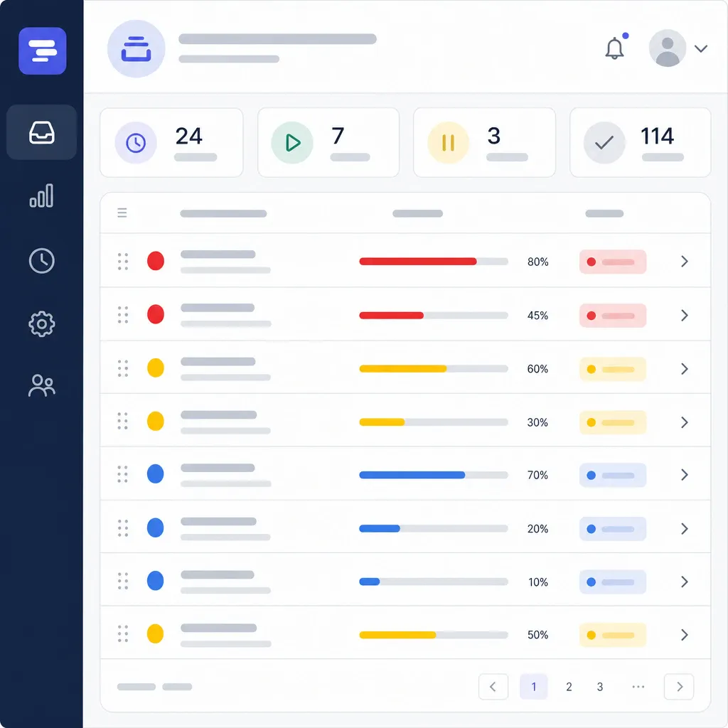Viewport: 728px width, 728px height.
Task: Open the clock history sidebar icon
Action: tap(42, 260)
